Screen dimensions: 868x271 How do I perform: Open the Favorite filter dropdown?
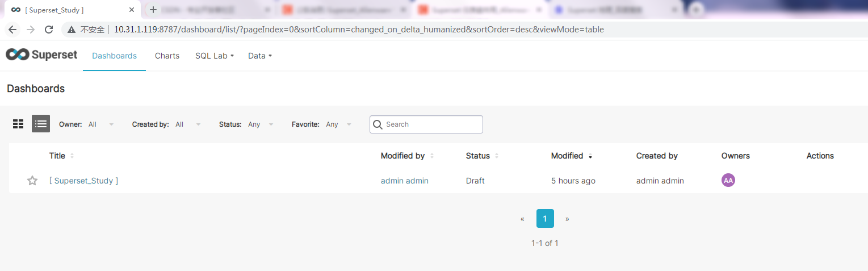tap(338, 124)
